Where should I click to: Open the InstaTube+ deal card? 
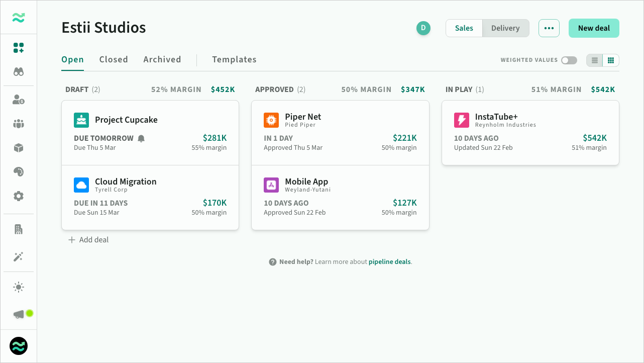coord(530,133)
